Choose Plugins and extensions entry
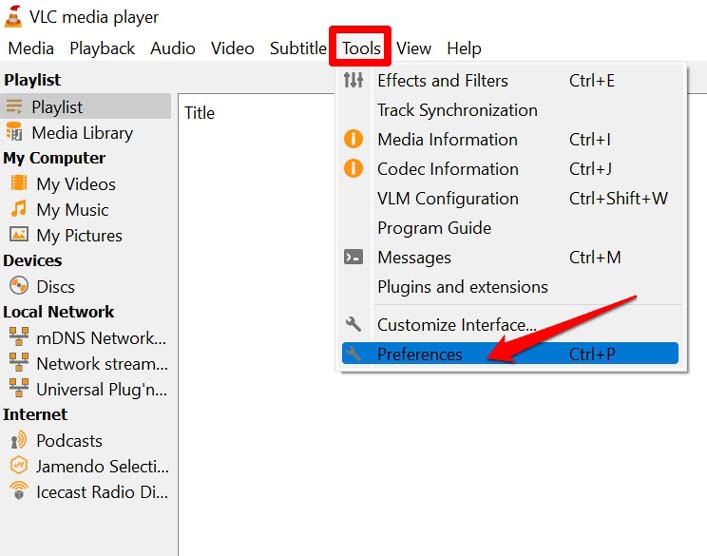The image size is (707, 556). click(x=510, y=287)
